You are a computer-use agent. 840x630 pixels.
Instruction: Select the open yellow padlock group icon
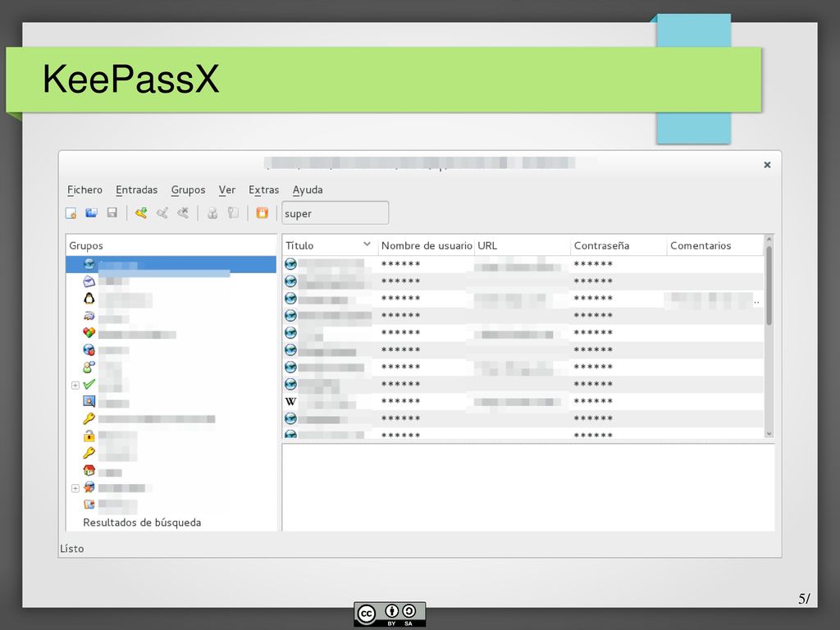[89, 436]
